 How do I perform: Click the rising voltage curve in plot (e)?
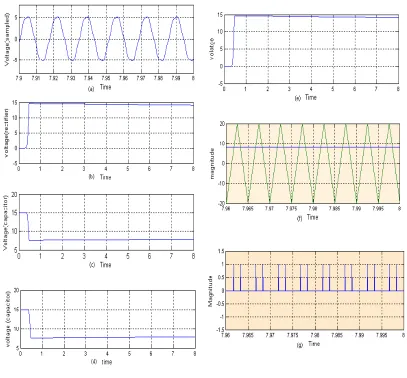pyautogui.click(x=311, y=41)
